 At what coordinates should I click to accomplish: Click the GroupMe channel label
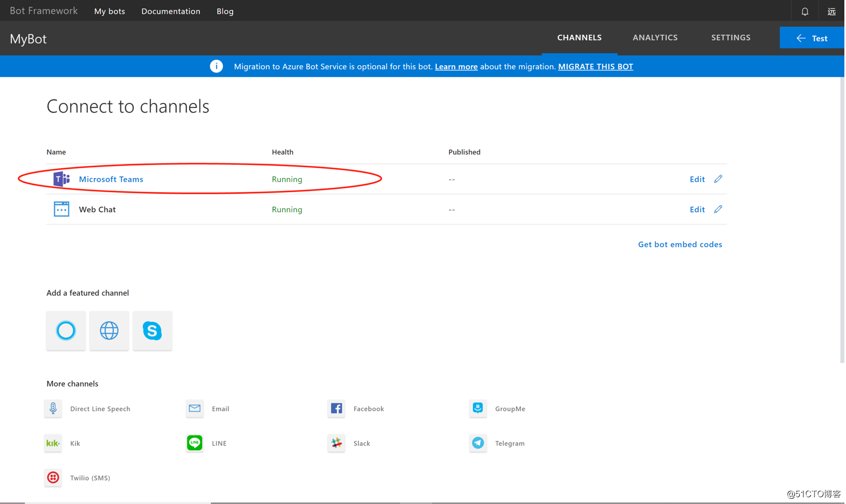tap(511, 409)
